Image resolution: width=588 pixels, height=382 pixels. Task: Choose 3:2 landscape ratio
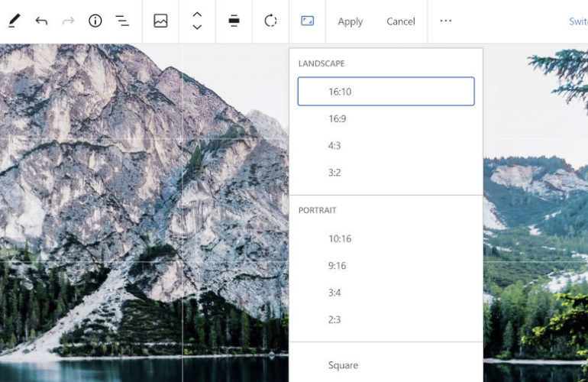pyautogui.click(x=386, y=173)
